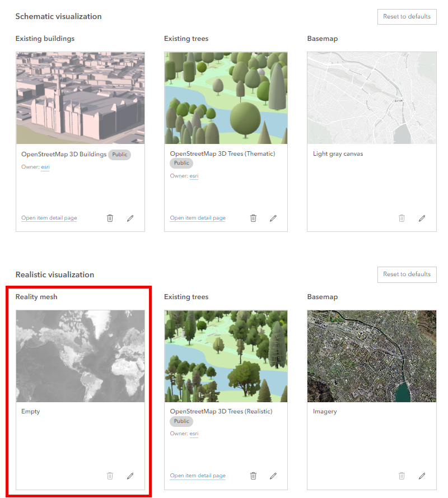Reset realistic visualization to defaults
Viewport: 448px width, 498px height.
(407, 274)
